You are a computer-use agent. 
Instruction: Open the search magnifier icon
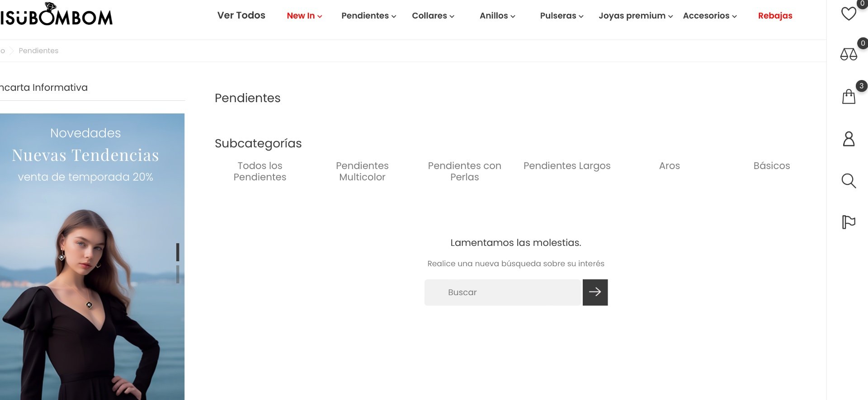(849, 181)
